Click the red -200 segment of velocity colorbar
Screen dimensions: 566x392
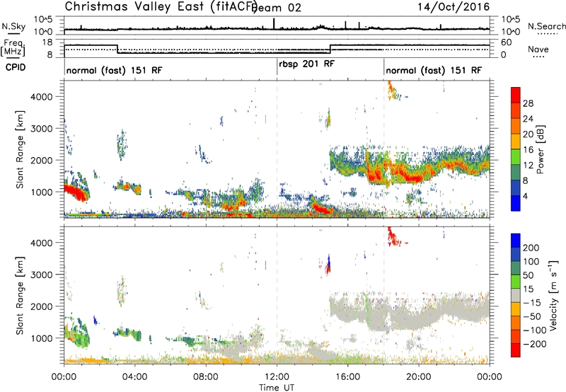click(x=516, y=350)
